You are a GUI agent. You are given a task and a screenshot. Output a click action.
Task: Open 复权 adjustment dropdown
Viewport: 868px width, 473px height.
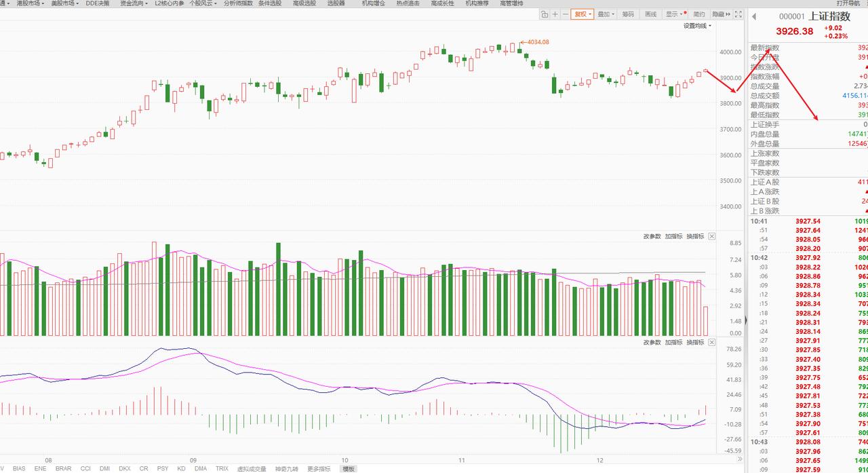click(583, 14)
